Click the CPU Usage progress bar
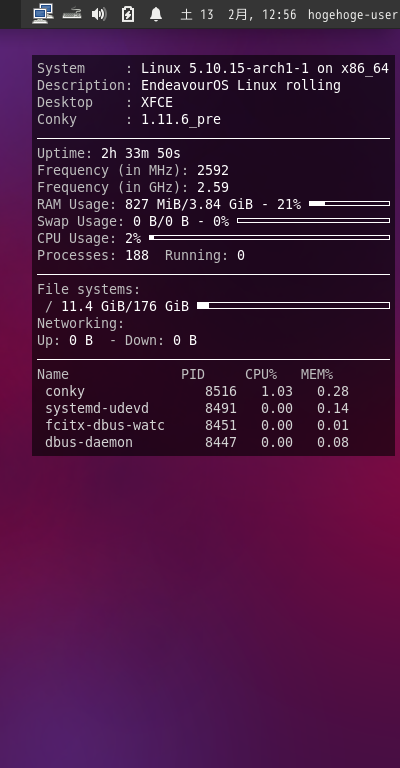Viewport: 400px width, 768px height. pyautogui.click(x=269, y=238)
